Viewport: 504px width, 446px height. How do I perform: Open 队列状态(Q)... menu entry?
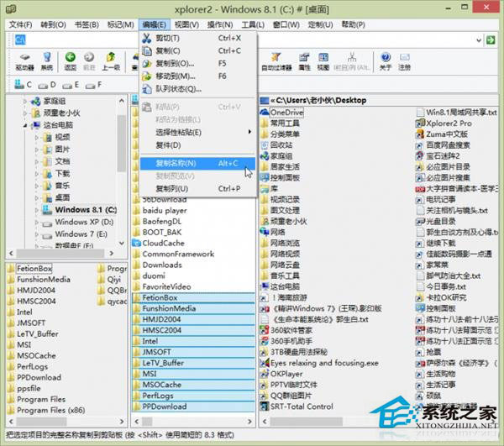pyautogui.click(x=197, y=89)
